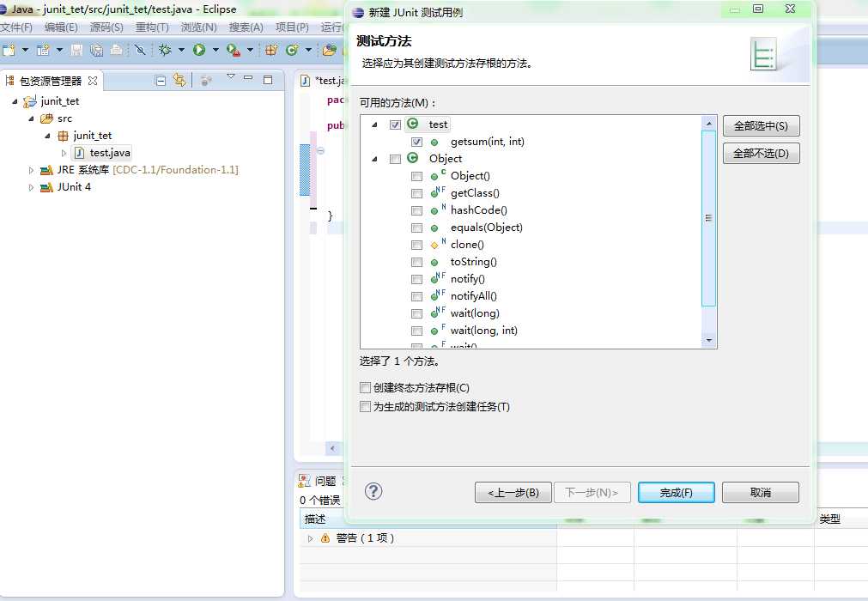Expand the test.java file node
The width and height of the screenshot is (868, 601).
click(x=64, y=153)
